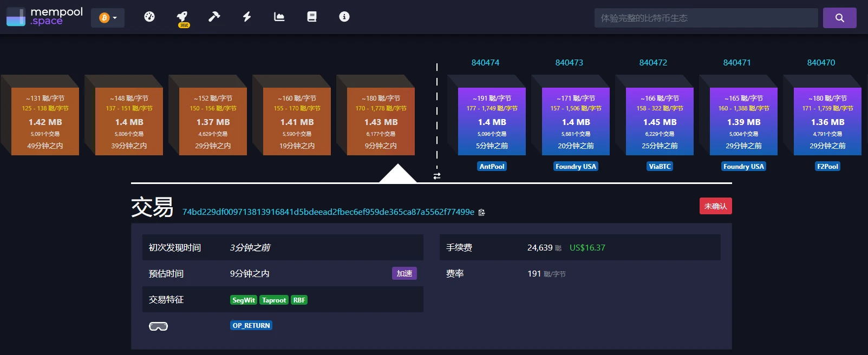
Task: Click the goggles icon beside OP_RETURN
Action: pyautogui.click(x=158, y=326)
